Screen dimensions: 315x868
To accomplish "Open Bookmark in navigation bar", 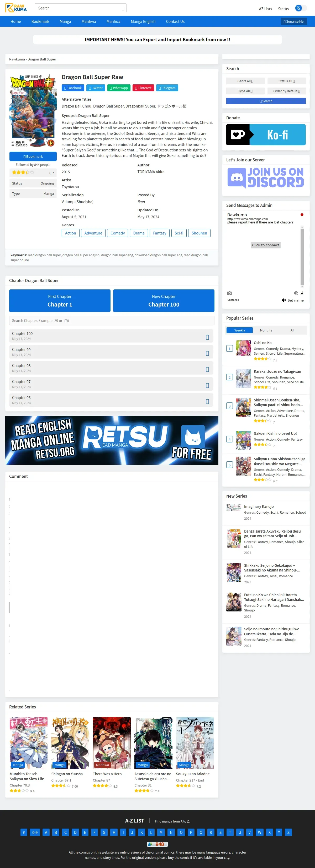I will pyautogui.click(x=40, y=22).
